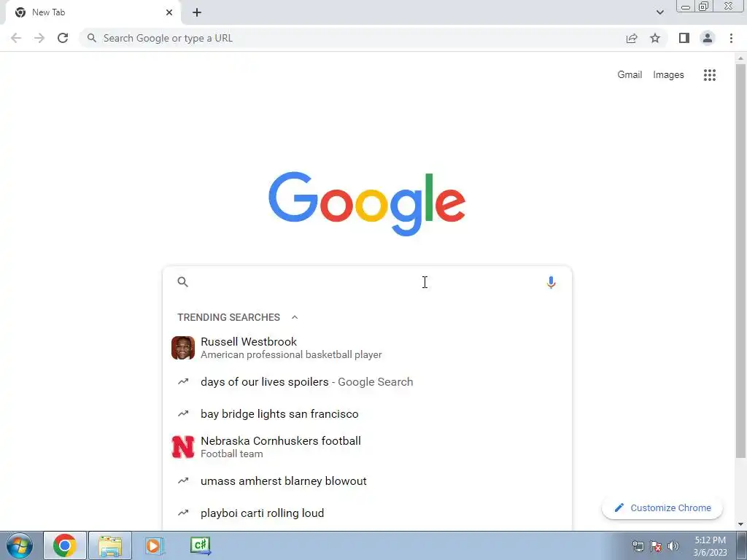Click the network tray icon
Image resolution: width=747 pixels, height=560 pixels.
tap(638, 546)
